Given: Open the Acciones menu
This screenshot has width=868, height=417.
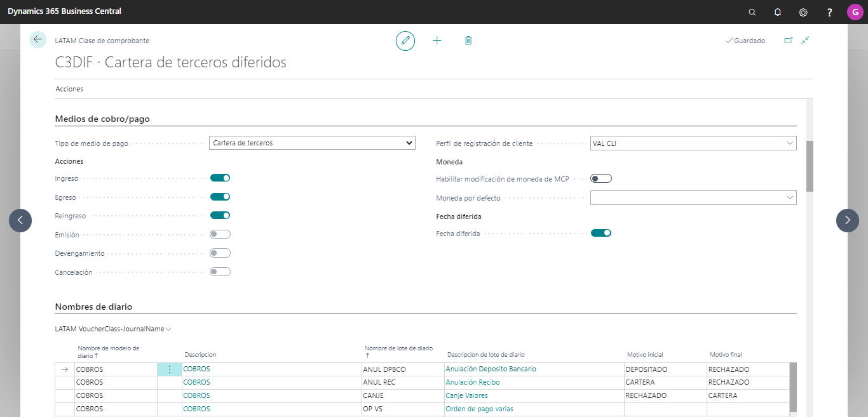Looking at the screenshot, I should pyautogui.click(x=69, y=89).
